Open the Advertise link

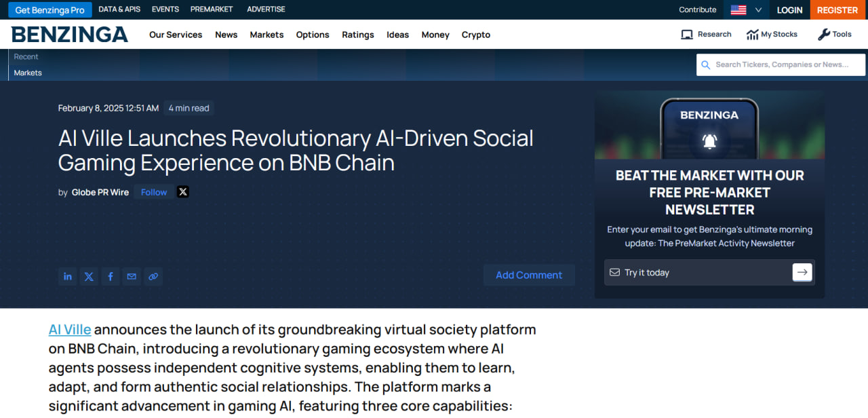(x=266, y=9)
